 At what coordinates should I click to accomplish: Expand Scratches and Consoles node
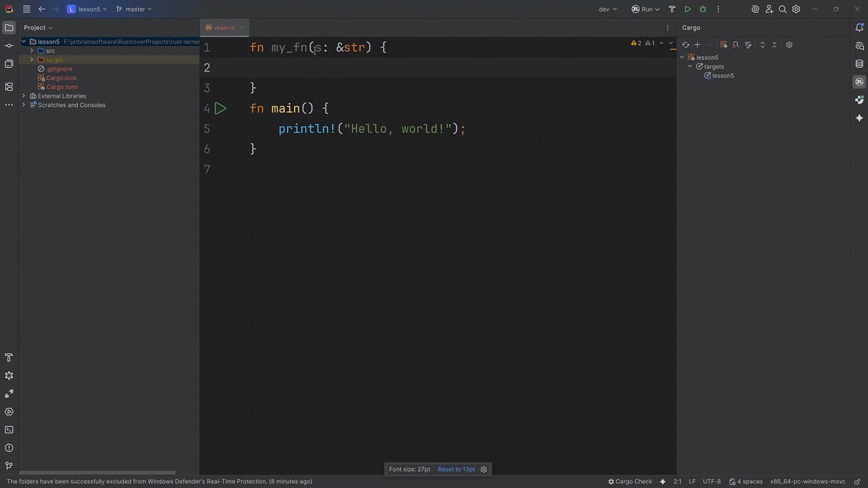coord(24,105)
